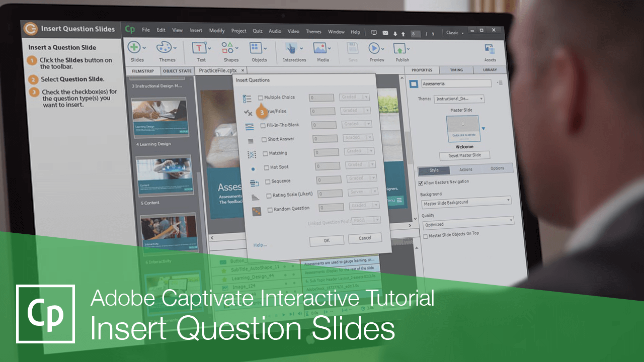
Task: Open the Themes toolbar icon
Action: point(165,48)
